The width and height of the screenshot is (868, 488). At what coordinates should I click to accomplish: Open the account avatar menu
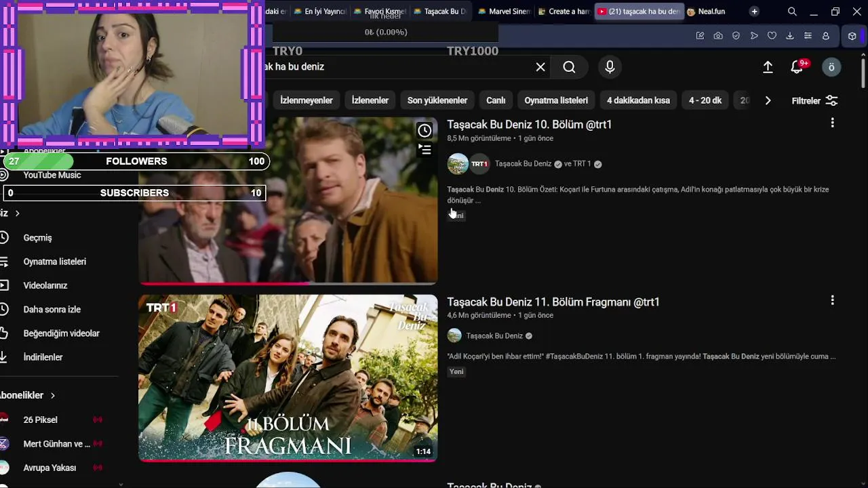tap(831, 67)
